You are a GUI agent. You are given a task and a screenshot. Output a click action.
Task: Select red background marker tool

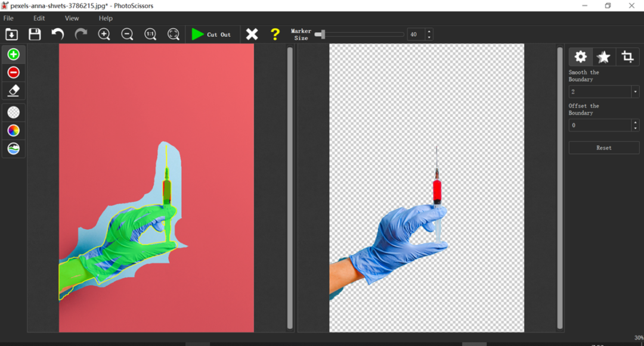pyautogui.click(x=14, y=73)
